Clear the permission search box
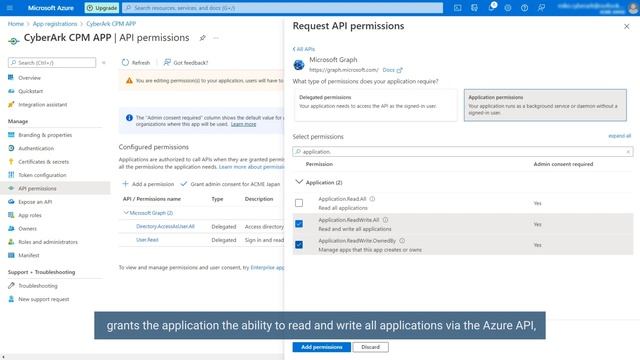 [628, 152]
